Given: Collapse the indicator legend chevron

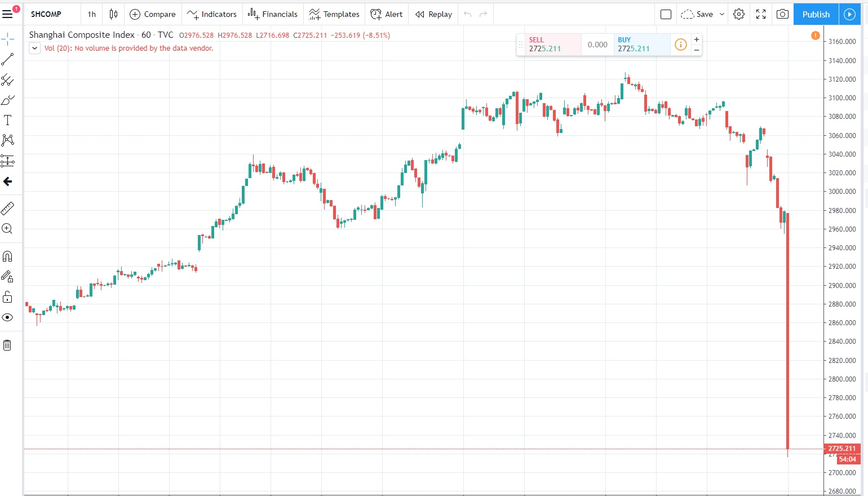Looking at the screenshot, I should [x=34, y=48].
